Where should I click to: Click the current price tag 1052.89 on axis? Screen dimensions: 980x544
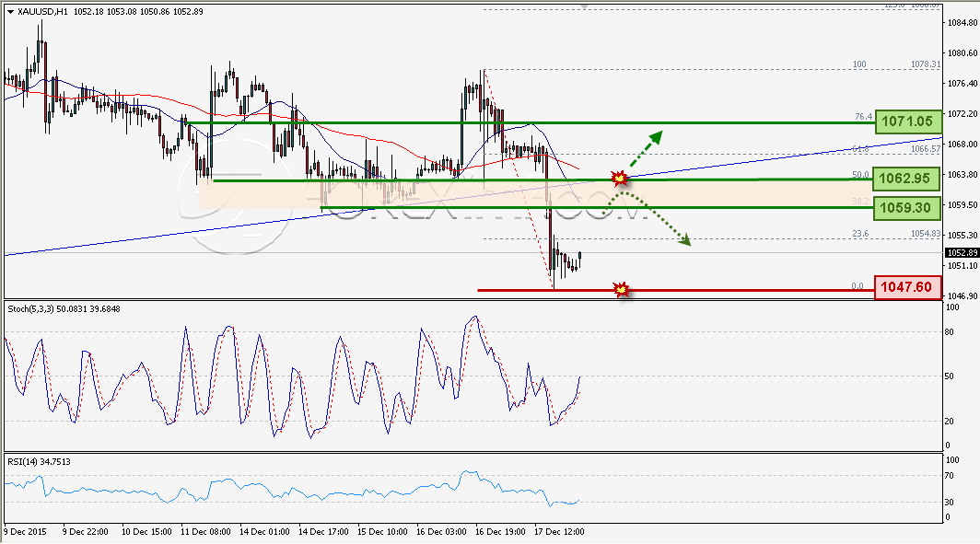click(x=962, y=253)
